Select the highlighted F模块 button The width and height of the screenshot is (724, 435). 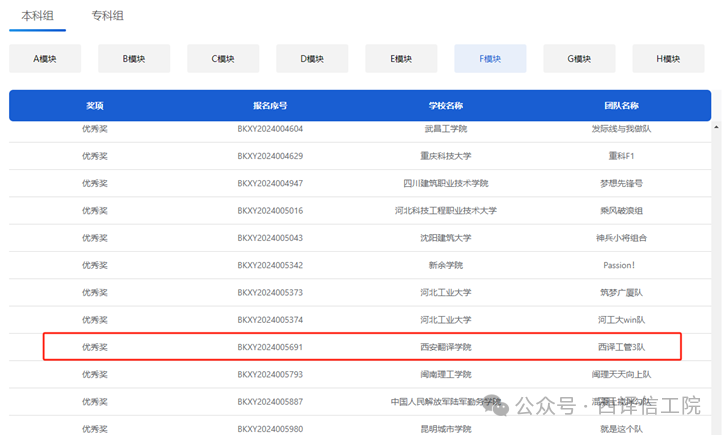(x=490, y=59)
